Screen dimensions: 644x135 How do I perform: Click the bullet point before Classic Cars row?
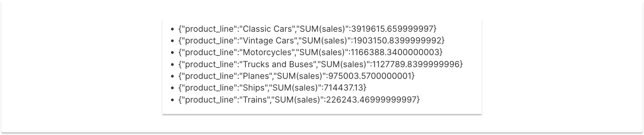172,29
